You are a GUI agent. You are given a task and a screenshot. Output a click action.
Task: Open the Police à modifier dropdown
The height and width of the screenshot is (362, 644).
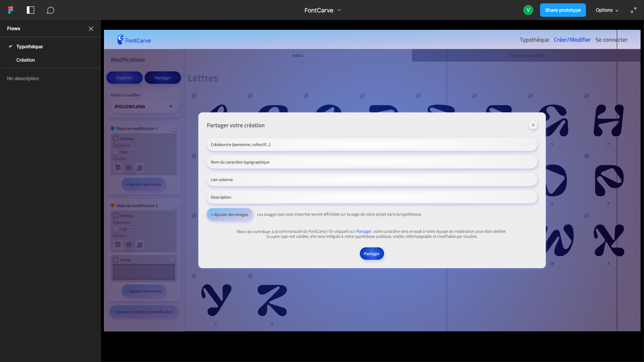144,107
